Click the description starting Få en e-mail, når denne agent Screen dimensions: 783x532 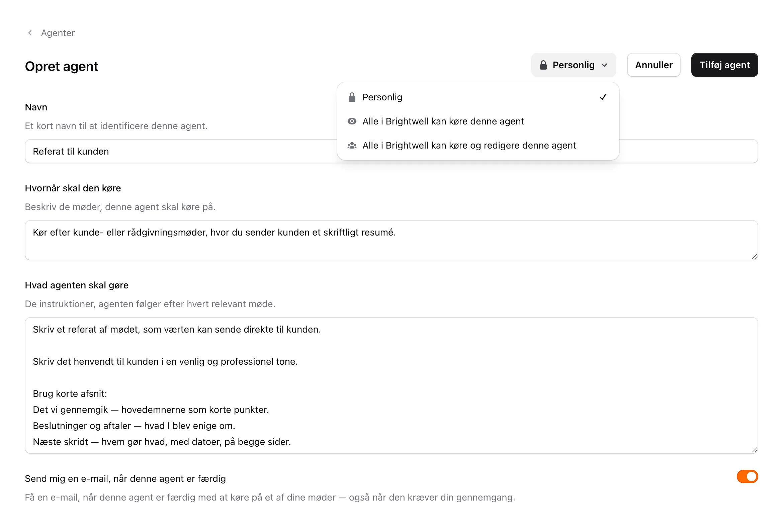[x=270, y=498]
